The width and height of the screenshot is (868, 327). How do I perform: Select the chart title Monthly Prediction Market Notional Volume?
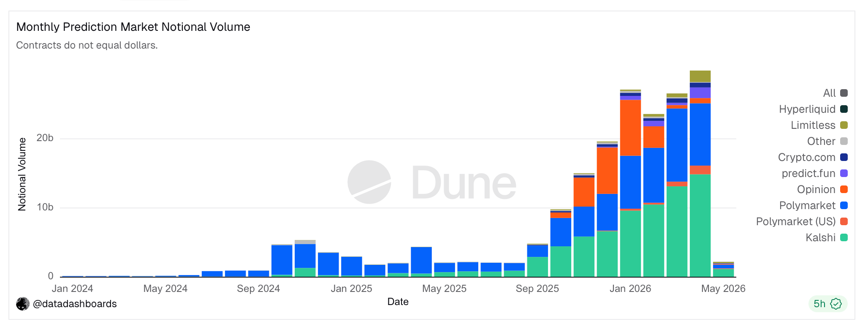133,27
